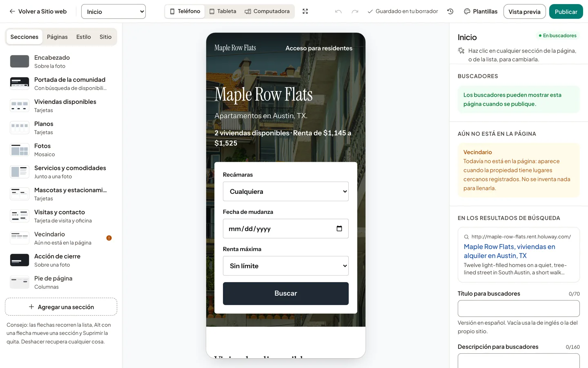Click the Descripción para buscadores field
This screenshot has width=588, height=368.
[x=519, y=361]
